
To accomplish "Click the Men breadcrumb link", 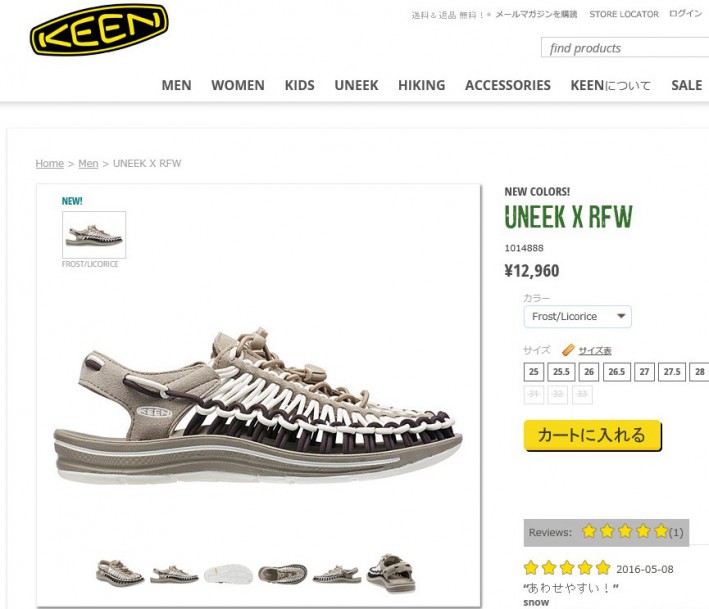I will 88,163.
